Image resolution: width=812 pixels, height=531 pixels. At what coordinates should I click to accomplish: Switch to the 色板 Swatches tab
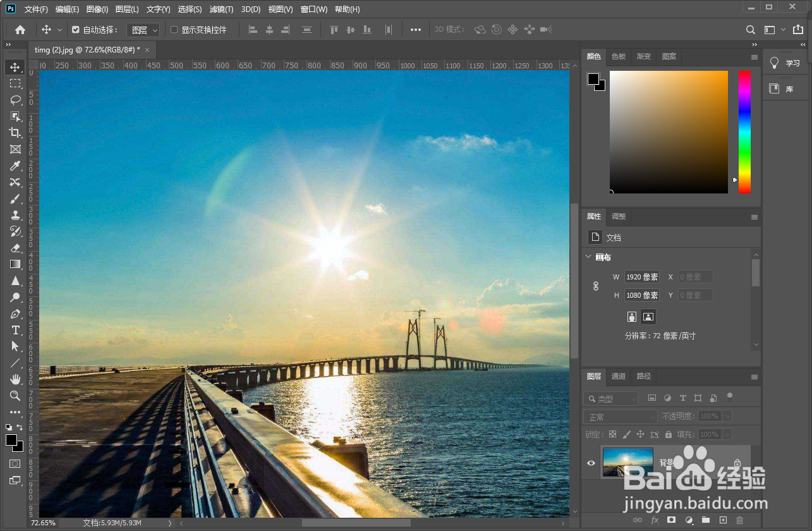point(619,56)
